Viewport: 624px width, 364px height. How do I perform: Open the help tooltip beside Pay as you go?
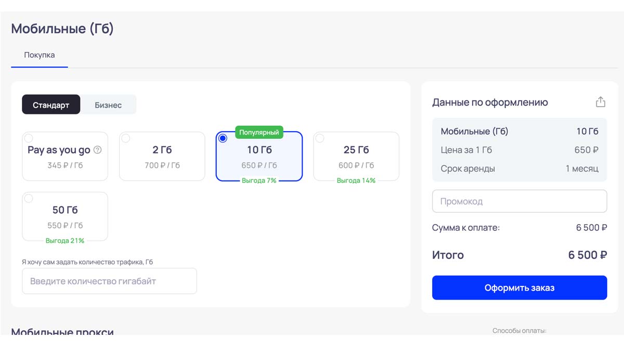pos(97,150)
